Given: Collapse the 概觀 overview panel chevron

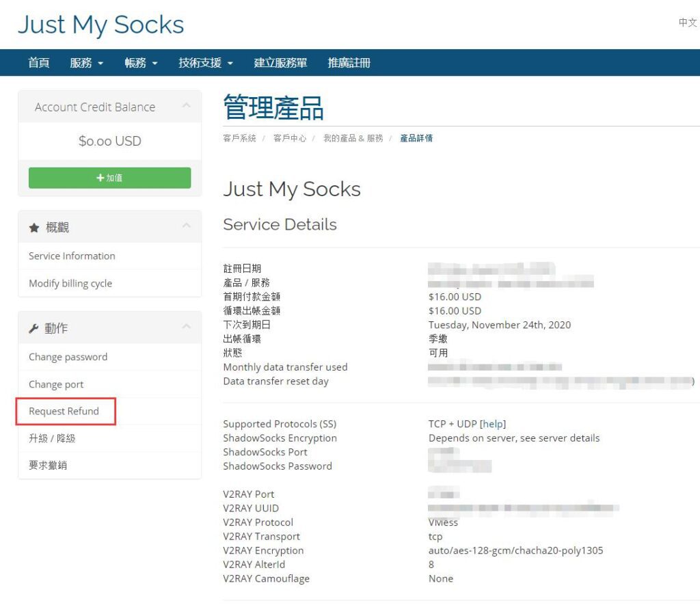Looking at the screenshot, I should point(187,226).
